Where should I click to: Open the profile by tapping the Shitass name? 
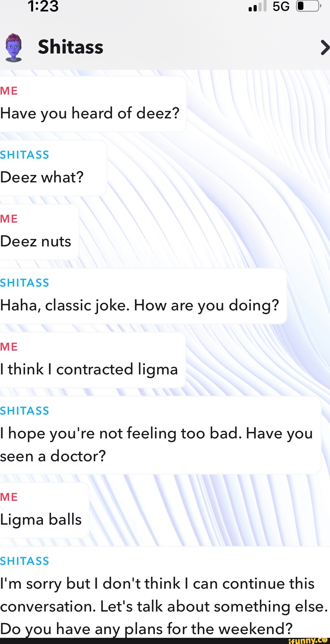[x=71, y=47]
